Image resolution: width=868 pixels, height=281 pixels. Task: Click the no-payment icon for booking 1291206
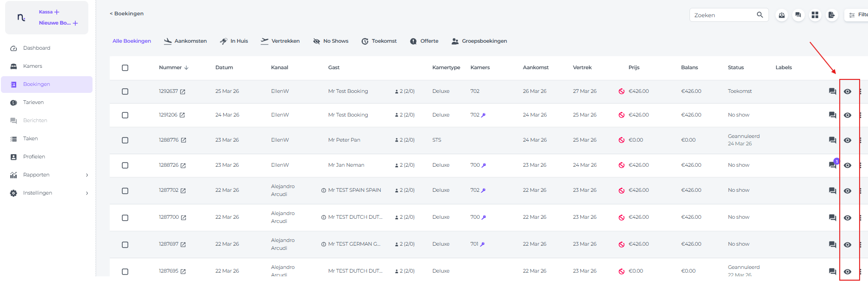621,115
